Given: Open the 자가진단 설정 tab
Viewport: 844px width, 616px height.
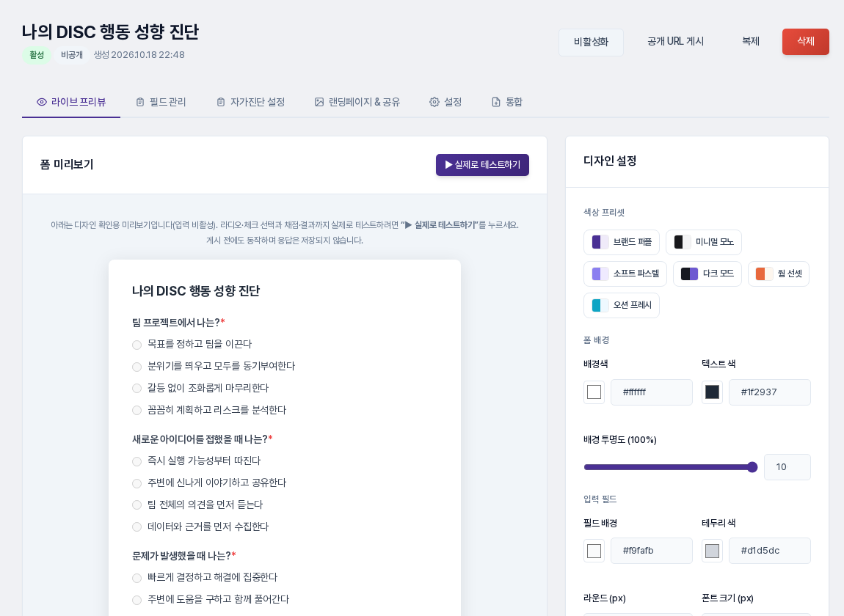Looking at the screenshot, I should pyautogui.click(x=251, y=102).
